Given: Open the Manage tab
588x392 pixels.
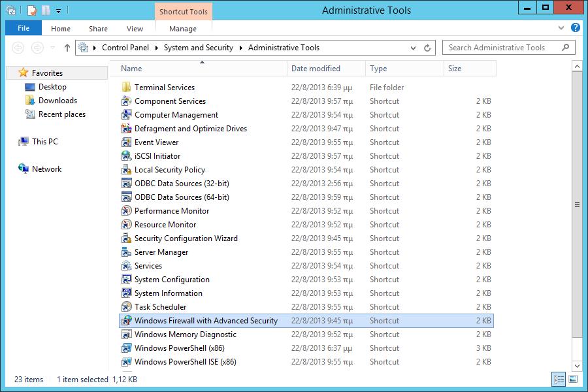Looking at the screenshot, I should [x=183, y=29].
